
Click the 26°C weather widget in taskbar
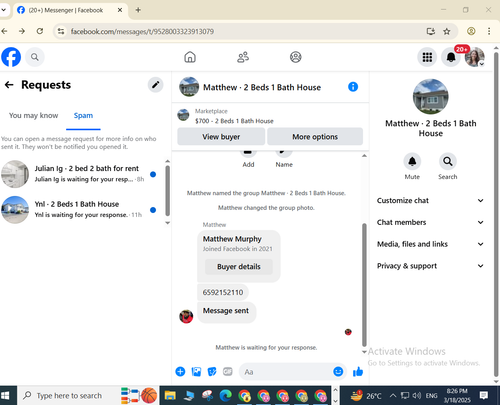366,396
